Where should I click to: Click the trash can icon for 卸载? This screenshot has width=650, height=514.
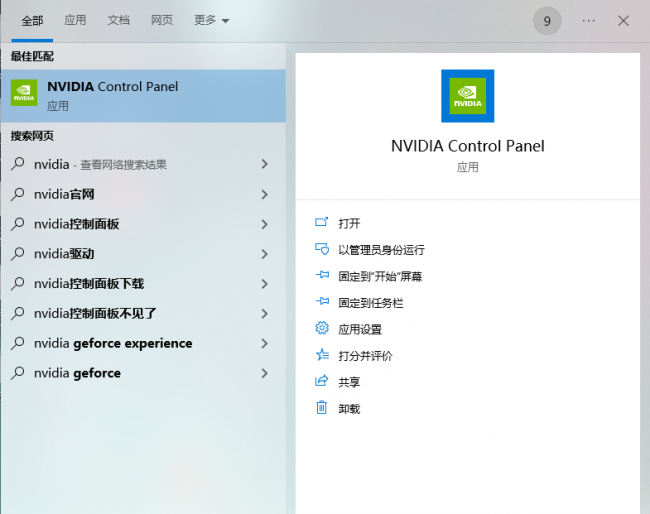point(322,407)
